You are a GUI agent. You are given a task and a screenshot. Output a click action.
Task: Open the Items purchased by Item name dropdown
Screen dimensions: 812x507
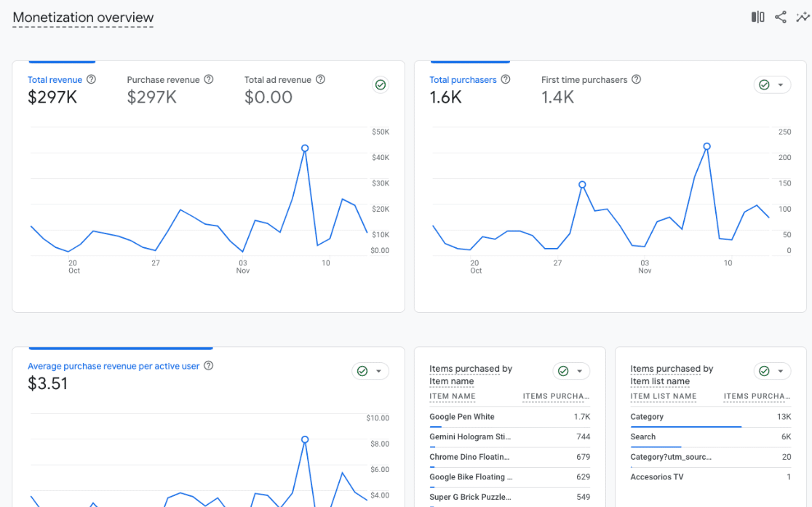pos(580,371)
